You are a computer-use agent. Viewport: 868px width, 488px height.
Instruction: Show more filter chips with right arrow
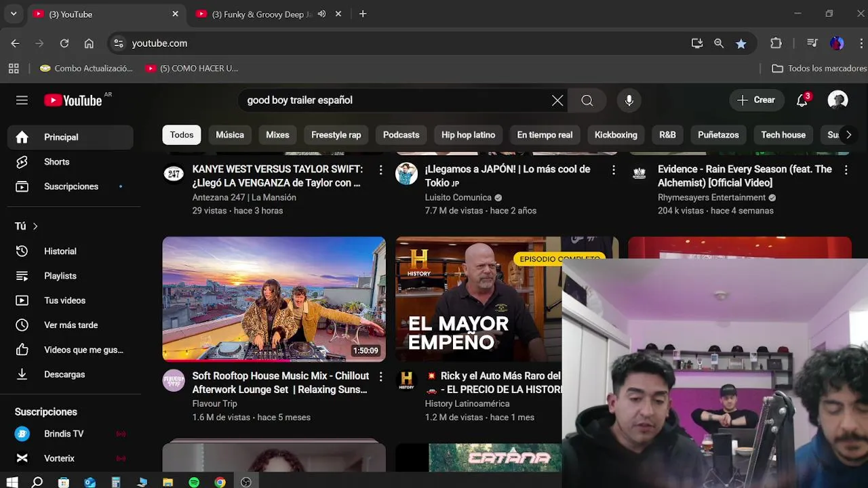848,135
